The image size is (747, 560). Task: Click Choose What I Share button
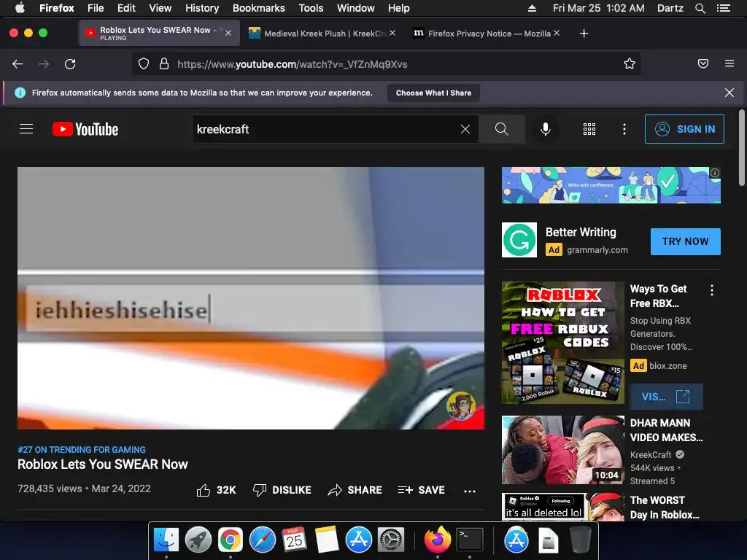point(433,93)
